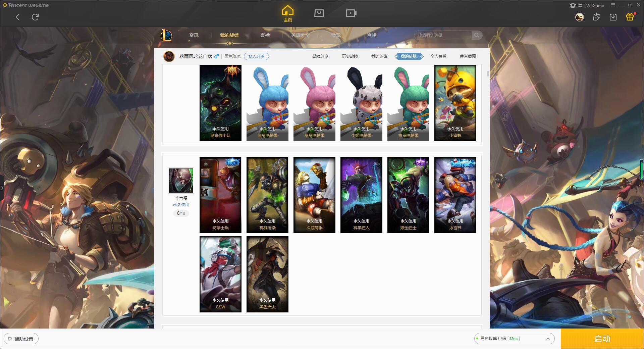Screen dimensions: 644x349
Task: Switch to 荣誉截图 sub-tab
Action: [468, 56]
